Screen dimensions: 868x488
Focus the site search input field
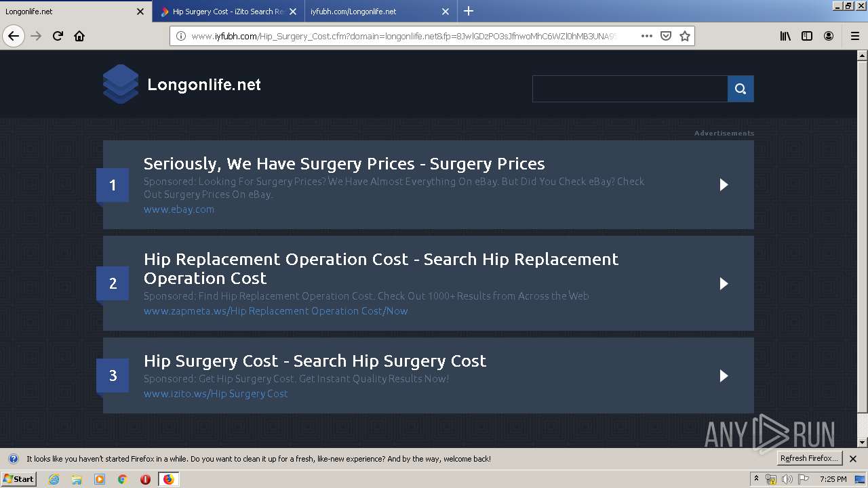(x=630, y=89)
